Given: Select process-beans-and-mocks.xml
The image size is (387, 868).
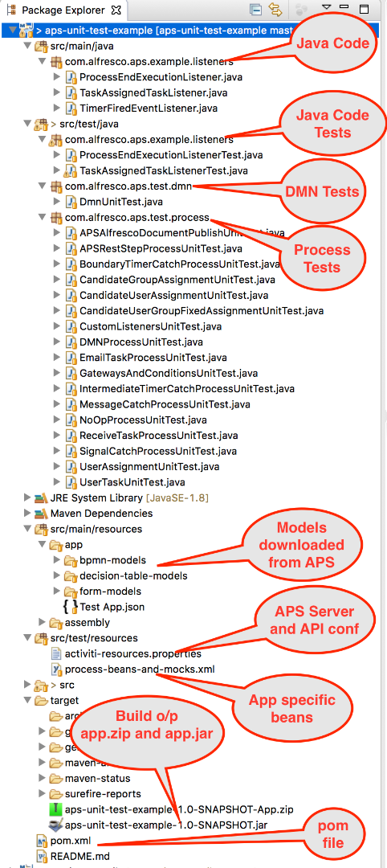Looking at the screenshot, I should coord(140,669).
